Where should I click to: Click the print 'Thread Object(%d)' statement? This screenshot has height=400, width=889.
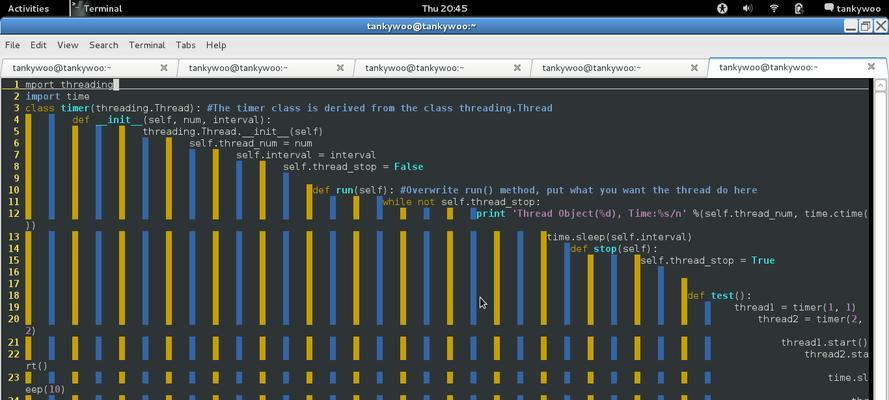tap(672, 214)
